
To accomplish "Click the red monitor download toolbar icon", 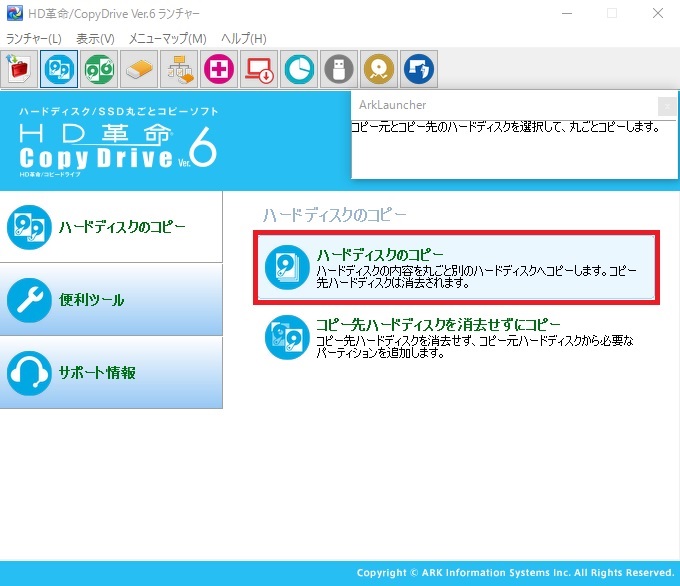I will tap(259, 69).
